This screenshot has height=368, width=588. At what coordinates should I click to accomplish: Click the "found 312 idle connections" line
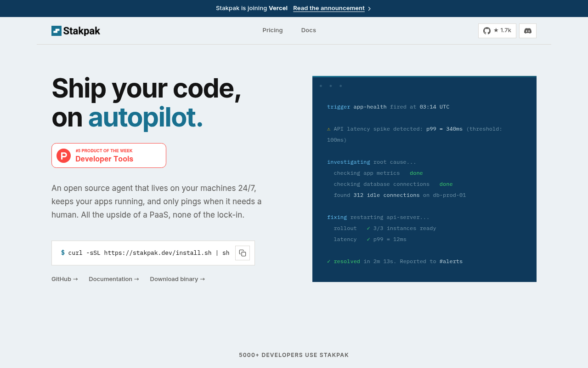(x=400, y=195)
